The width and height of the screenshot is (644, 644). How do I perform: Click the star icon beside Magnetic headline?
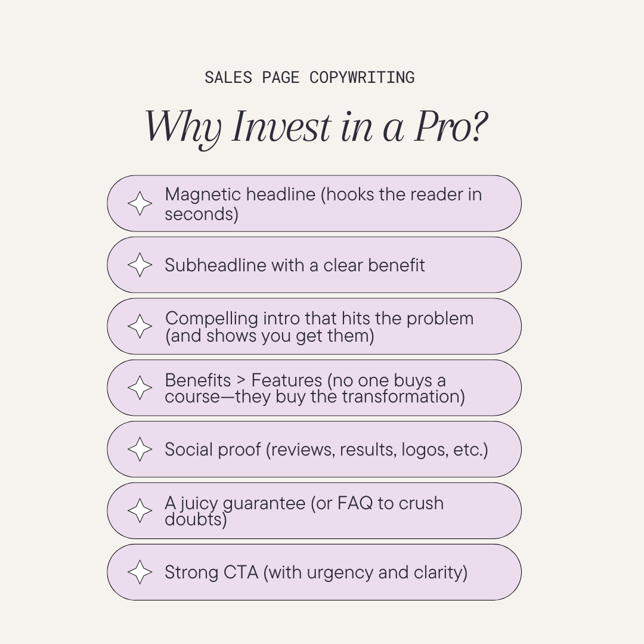tap(140, 203)
